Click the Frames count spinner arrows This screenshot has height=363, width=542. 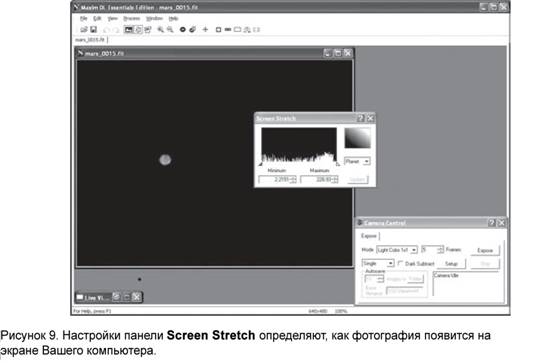tap(440, 250)
